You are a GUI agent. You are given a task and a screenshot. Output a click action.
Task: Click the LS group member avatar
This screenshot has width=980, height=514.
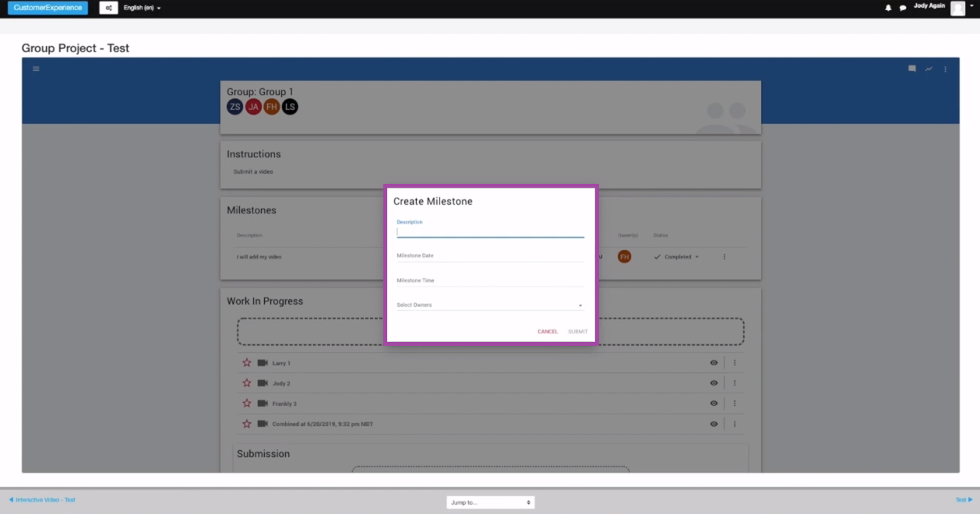[x=290, y=107]
